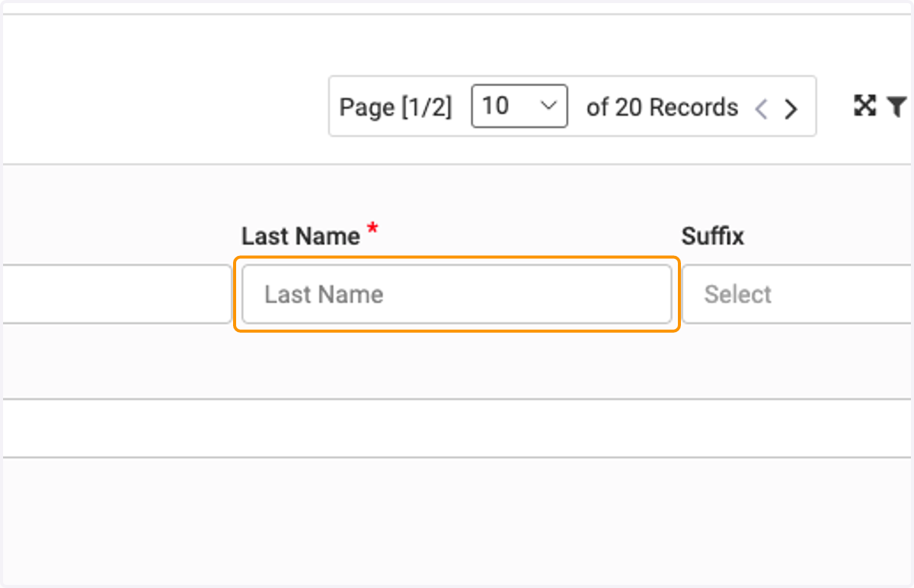
Task: Click the 'of 20 Records' text
Action: pos(662,107)
